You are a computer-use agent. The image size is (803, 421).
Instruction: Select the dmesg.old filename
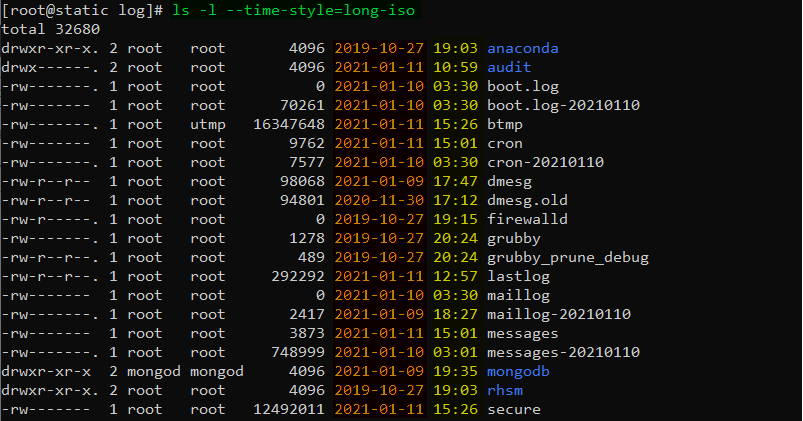tap(527, 200)
